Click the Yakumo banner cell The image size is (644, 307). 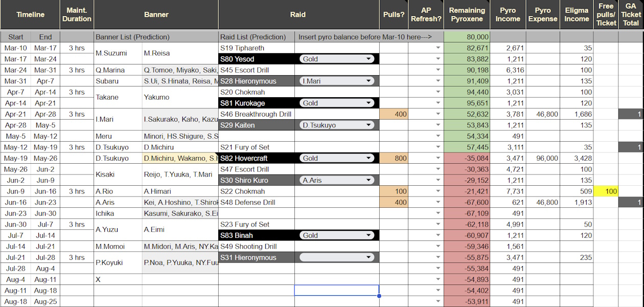[x=180, y=97]
